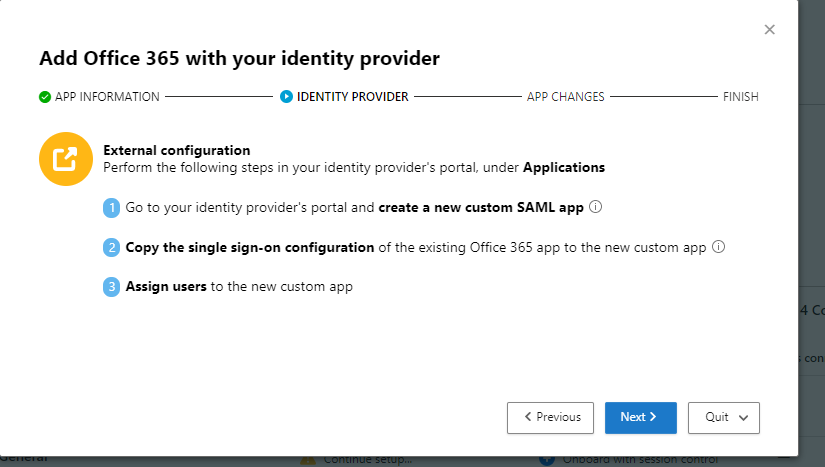This screenshot has height=467, width=825.
Task: Select the IDENTITY PROVIDER step label
Action: [352, 97]
